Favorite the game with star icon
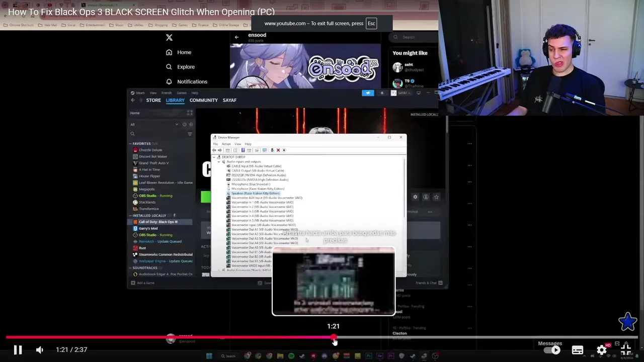 tap(436, 197)
